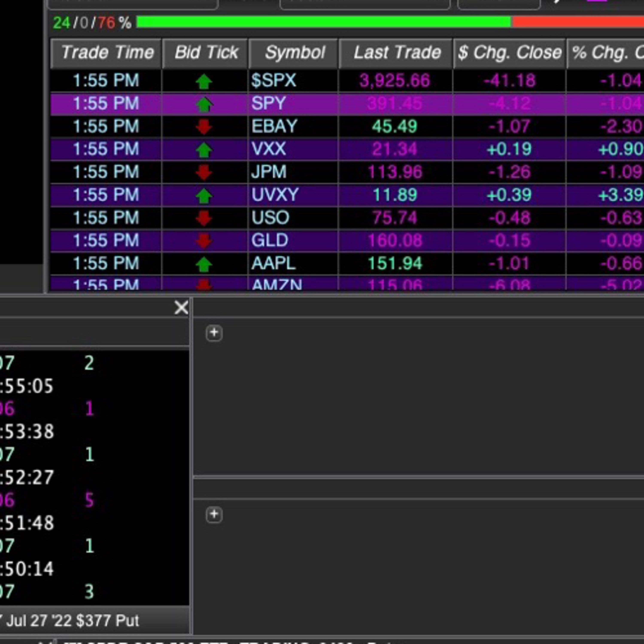Click the :51:48 time and sales entry
This screenshot has width=644, height=644.
click(x=27, y=523)
